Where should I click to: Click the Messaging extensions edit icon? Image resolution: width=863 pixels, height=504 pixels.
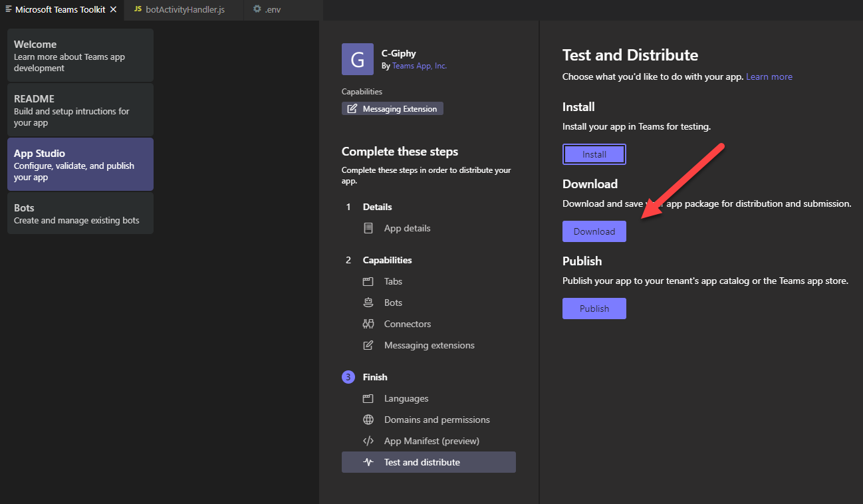(368, 345)
